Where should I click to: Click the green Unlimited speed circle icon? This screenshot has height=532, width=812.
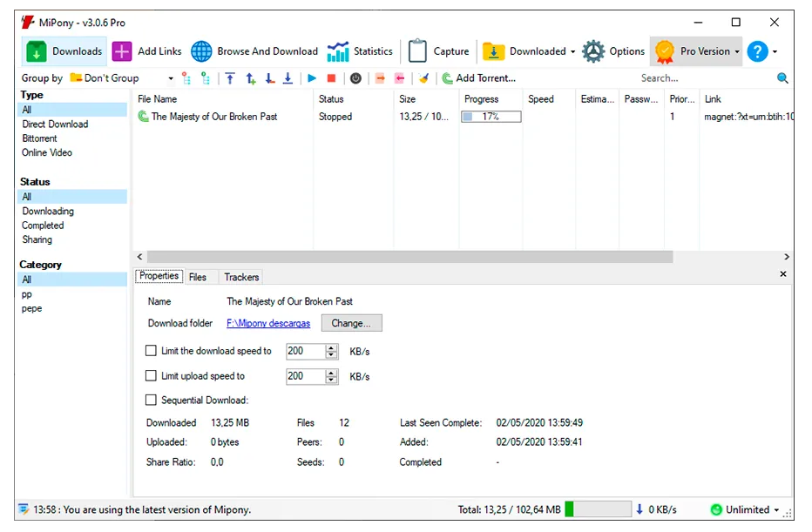[x=716, y=509]
